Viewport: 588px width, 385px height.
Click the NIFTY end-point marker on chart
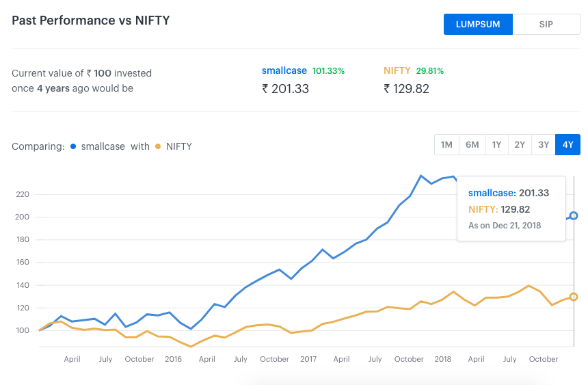pyautogui.click(x=574, y=297)
